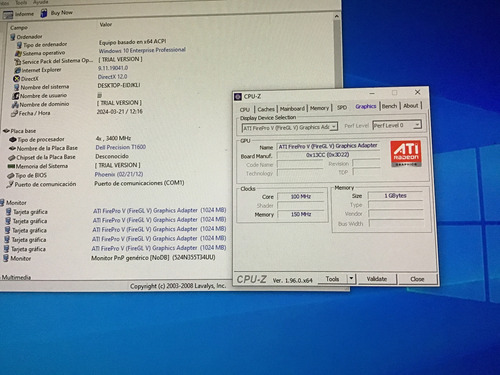Select the 4x , 3400 MHz value
Image resolution: width=500 pixels, height=375 pixels.
113,138
